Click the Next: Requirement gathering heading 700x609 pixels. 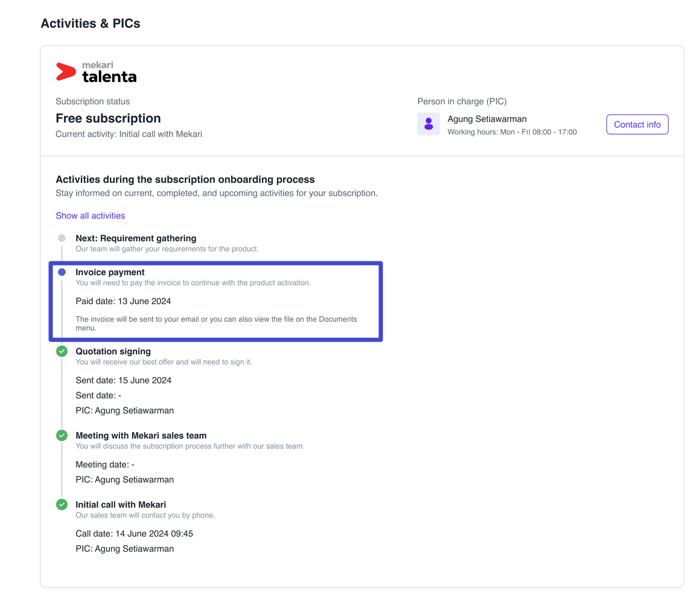coord(136,238)
